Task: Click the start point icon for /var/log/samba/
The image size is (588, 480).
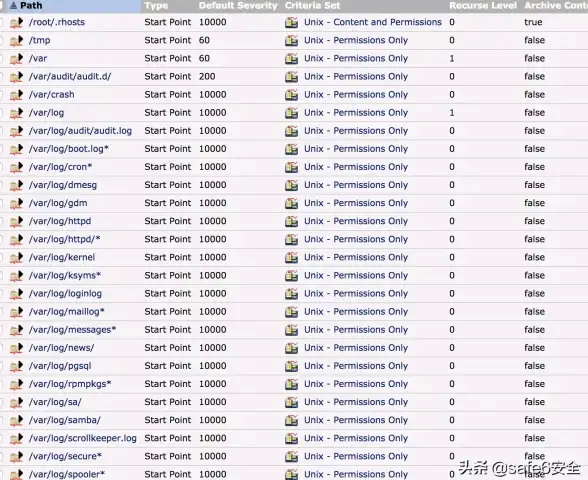Action: click(x=16, y=420)
